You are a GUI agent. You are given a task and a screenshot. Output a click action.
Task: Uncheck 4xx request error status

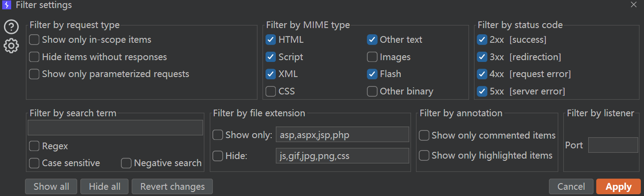(482, 74)
